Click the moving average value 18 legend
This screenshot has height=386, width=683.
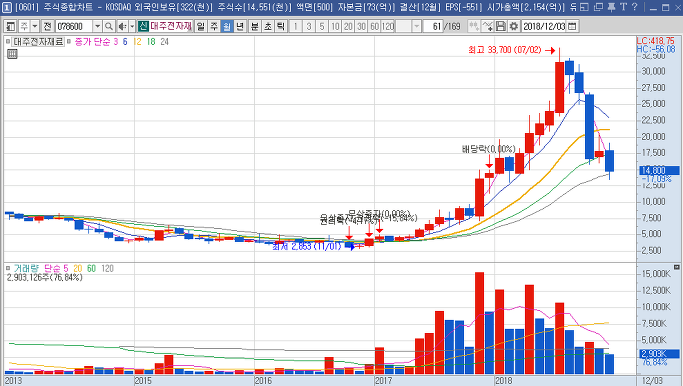click(x=151, y=42)
